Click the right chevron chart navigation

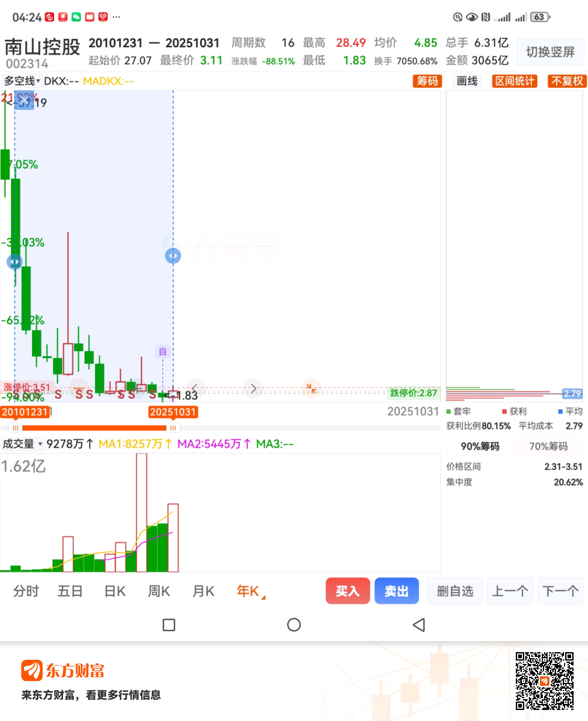(253, 388)
